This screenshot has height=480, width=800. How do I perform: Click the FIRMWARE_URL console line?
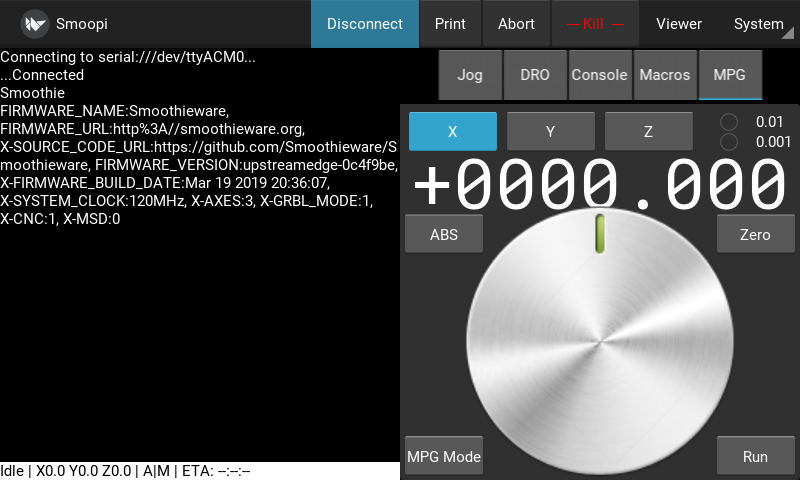click(153, 129)
